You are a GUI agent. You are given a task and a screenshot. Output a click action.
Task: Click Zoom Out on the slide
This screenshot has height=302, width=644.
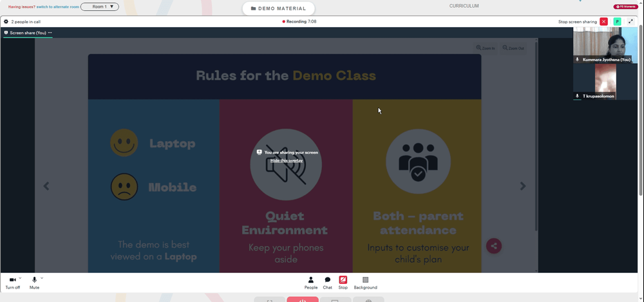[x=513, y=48]
